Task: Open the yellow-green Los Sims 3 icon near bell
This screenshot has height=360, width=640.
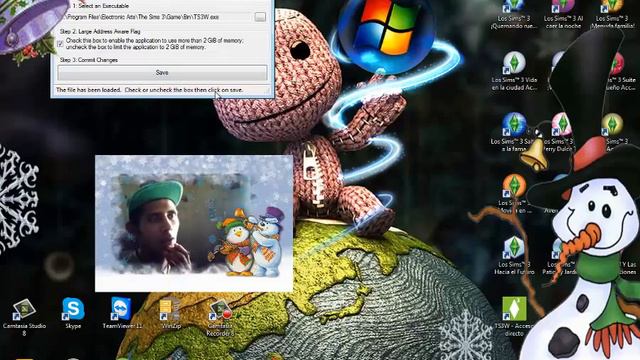Action: click(x=612, y=124)
